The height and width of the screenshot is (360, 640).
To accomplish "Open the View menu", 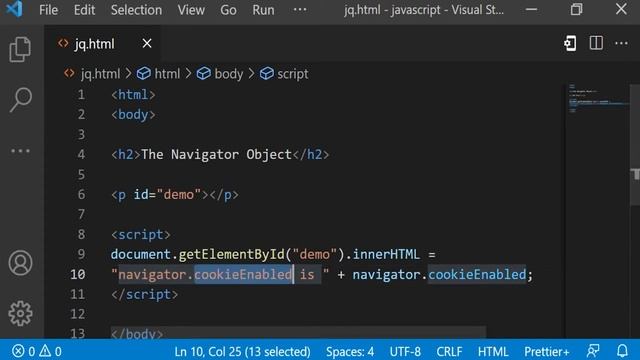I will 191,10.
